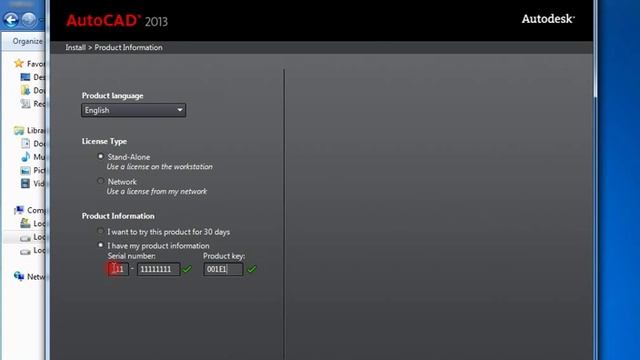Click the Back arrow in Explorer window
This screenshot has height=360, width=640.
click(11, 19)
